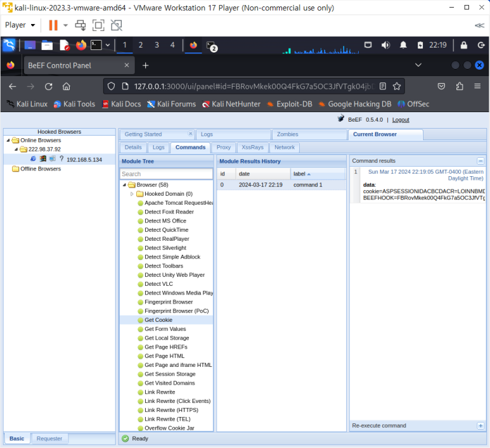Select the command 1 result row

pyautogui.click(x=281, y=185)
